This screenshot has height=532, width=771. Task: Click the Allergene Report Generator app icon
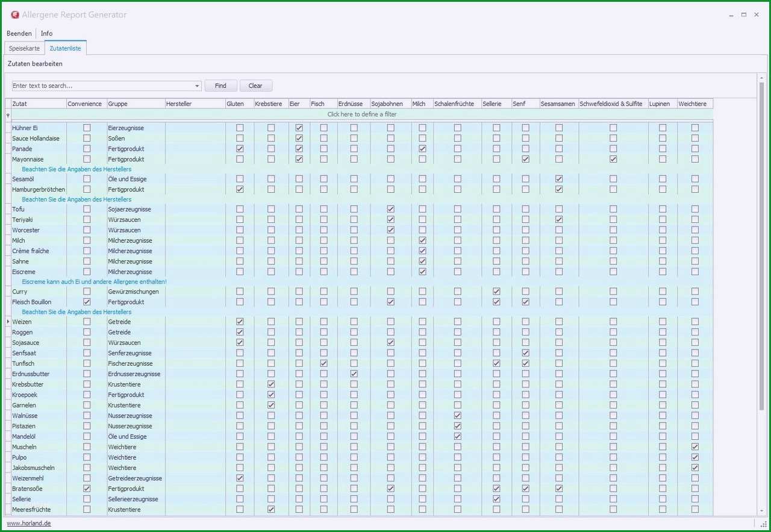tap(15, 14)
